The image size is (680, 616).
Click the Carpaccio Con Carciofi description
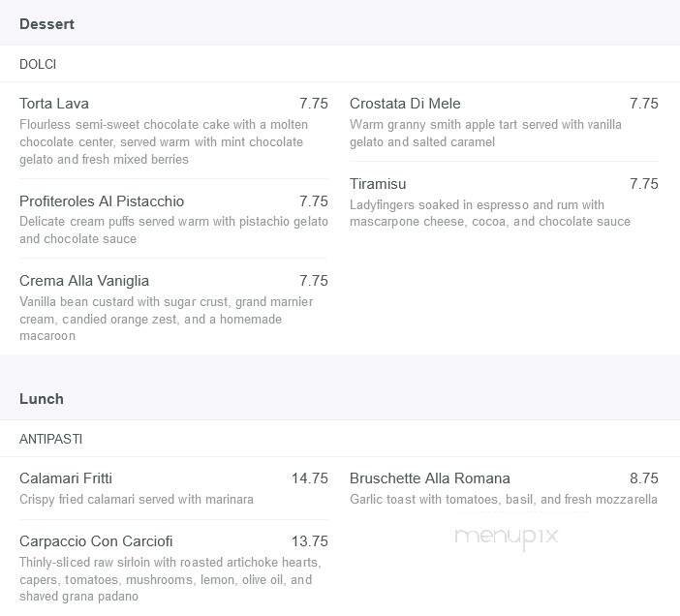click(169, 579)
